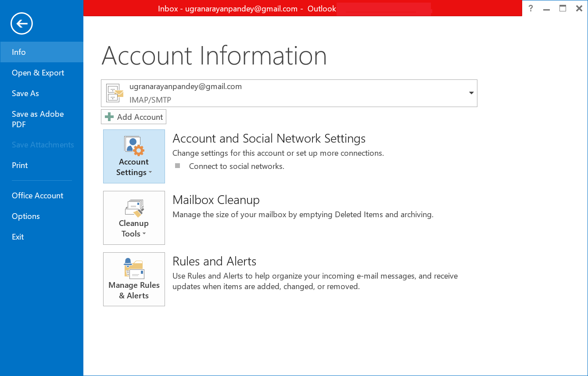
Task: Click the Cleanup Tools broom icon
Action: pyautogui.click(x=134, y=208)
